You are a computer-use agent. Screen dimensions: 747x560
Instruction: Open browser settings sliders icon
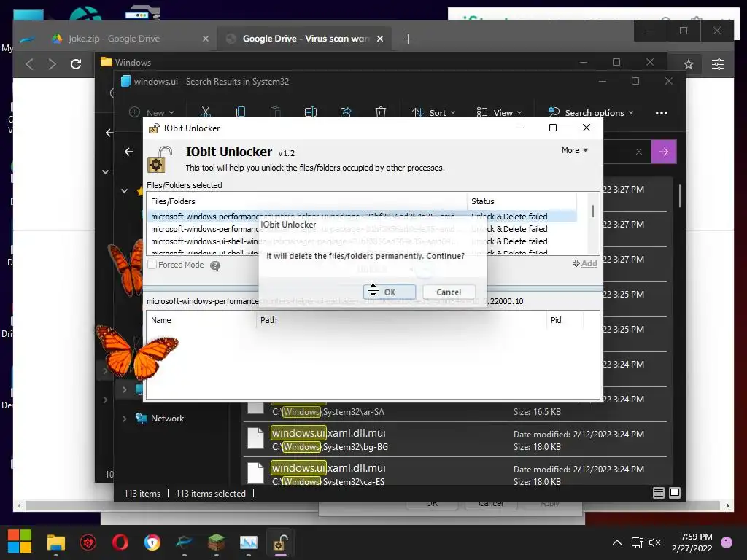[x=718, y=64]
